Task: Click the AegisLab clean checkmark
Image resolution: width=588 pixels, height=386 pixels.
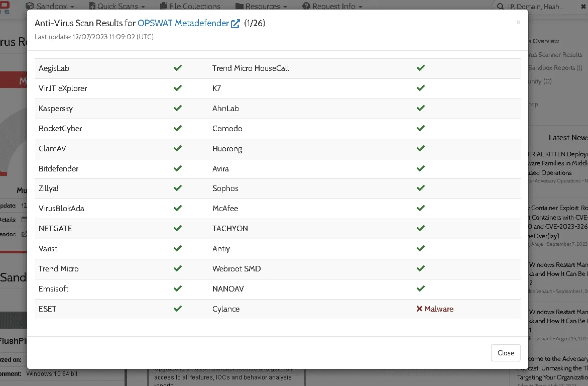Action: (178, 68)
